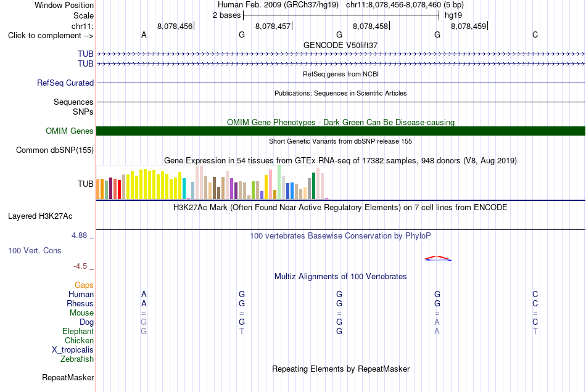Click base C in the Dog alignment row
This screenshot has height=392, width=586.
click(535, 322)
